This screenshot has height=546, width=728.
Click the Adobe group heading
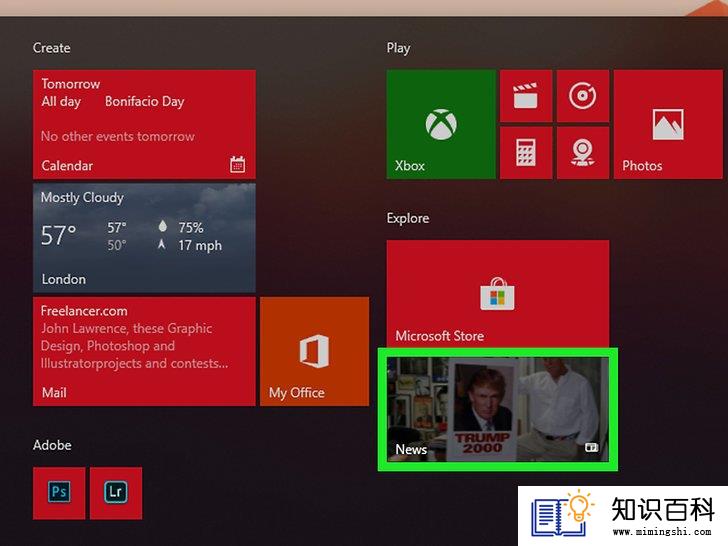click(x=52, y=445)
